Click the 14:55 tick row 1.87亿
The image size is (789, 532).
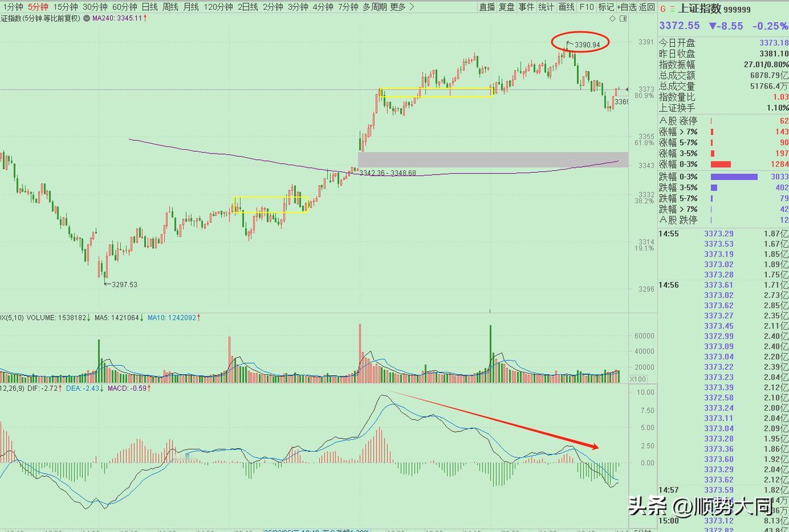click(x=724, y=234)
